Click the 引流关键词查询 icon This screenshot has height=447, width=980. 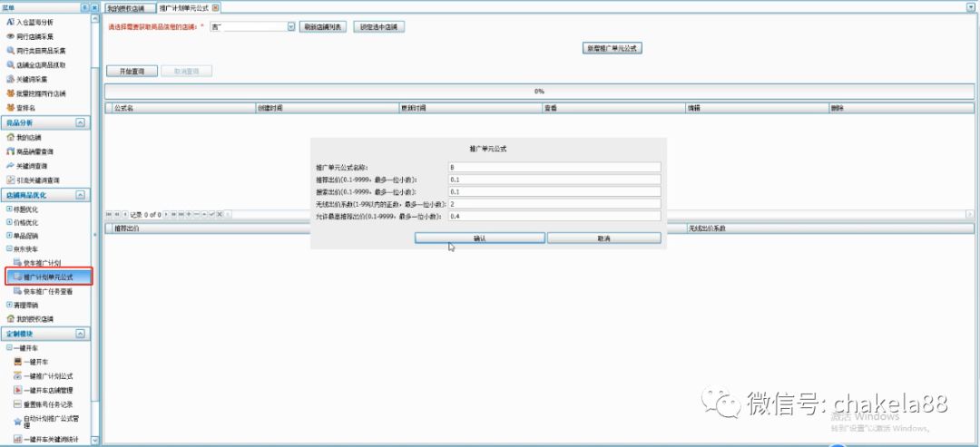[x=10, y=180]
